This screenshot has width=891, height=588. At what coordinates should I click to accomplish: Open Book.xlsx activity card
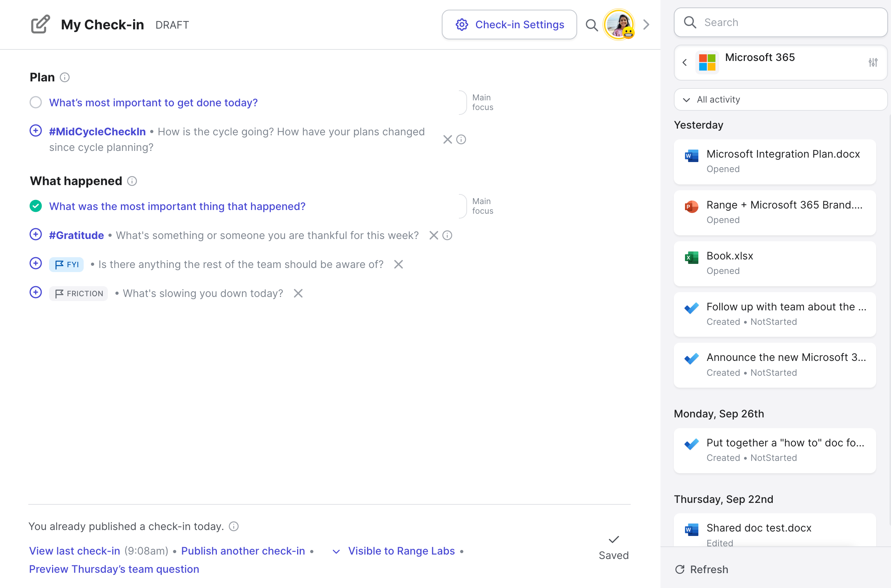click(x=775, y=264)
